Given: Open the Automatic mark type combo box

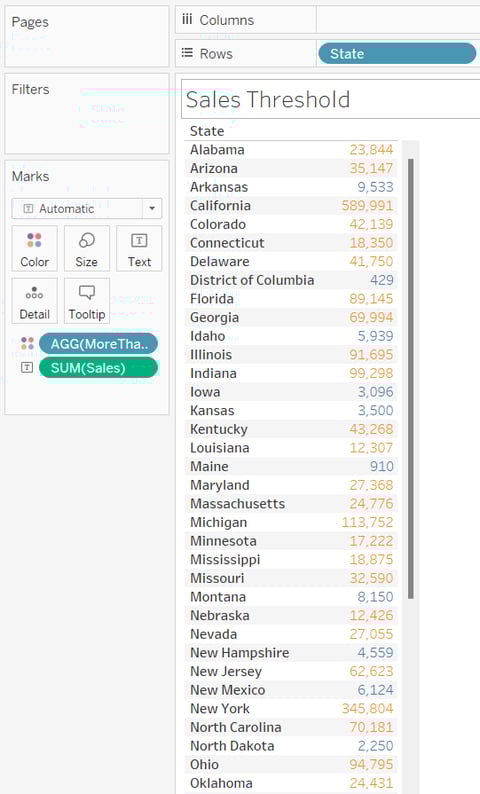Looking at the screenshot, I should point(87,209).
